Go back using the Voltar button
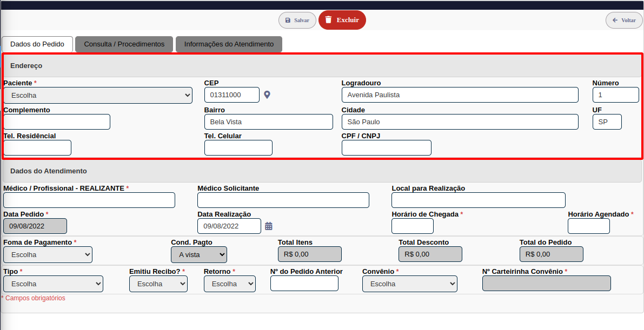 623,20
